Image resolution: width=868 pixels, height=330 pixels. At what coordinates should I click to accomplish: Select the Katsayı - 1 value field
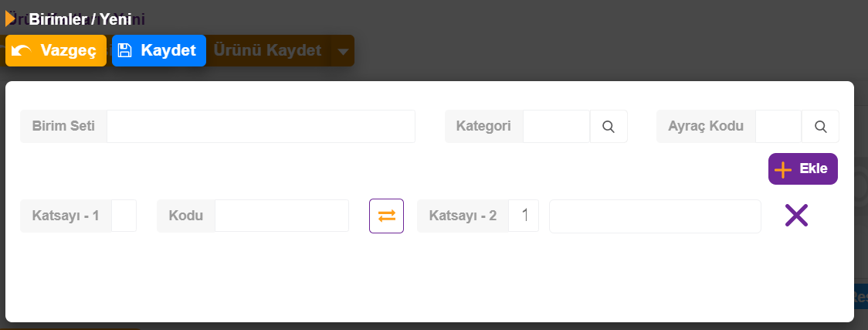tap(124, 216)
